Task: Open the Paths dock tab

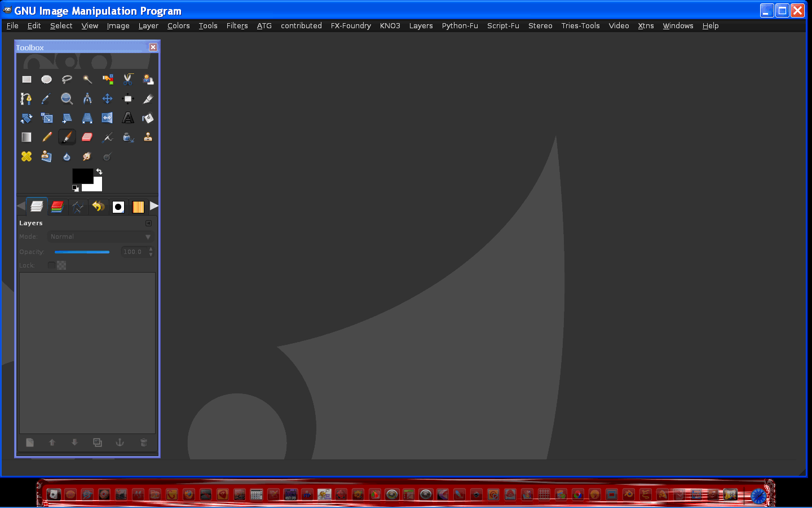Action: (x=78, y=207)
